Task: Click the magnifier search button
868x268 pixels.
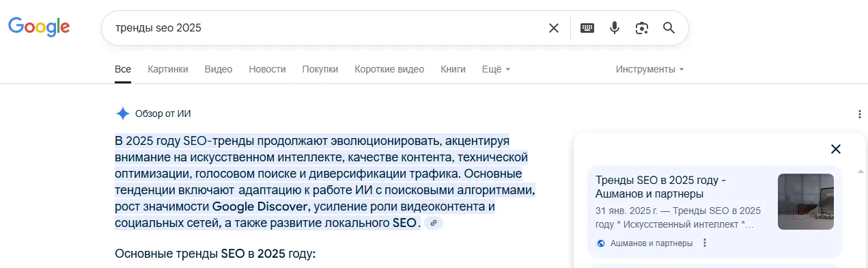Action: (669, 28)
